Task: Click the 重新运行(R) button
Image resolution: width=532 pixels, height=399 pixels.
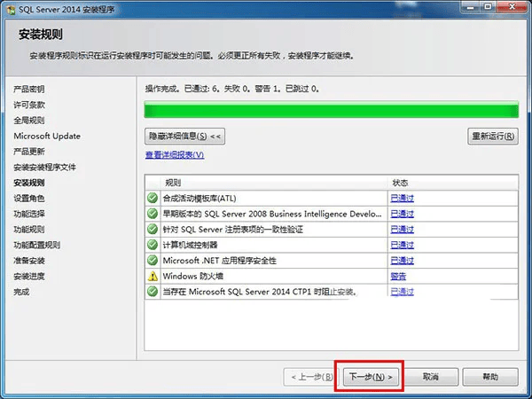Action: coord(493,137)
